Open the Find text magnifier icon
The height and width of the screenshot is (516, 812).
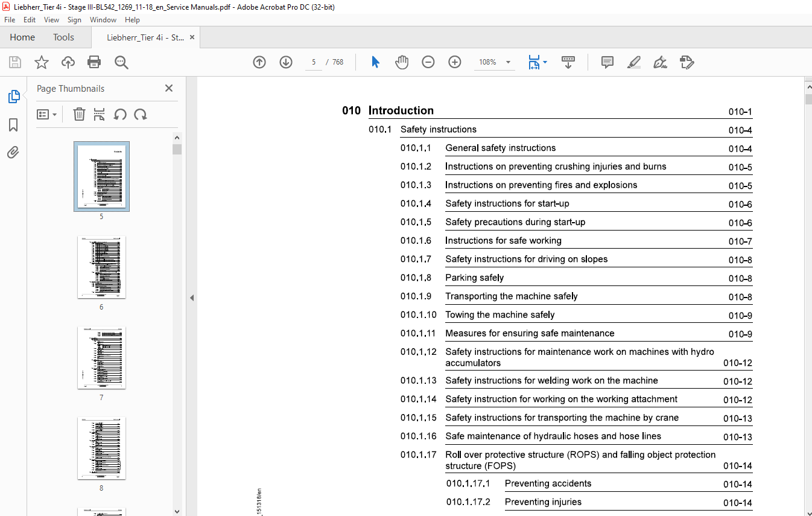click(121, 62)
